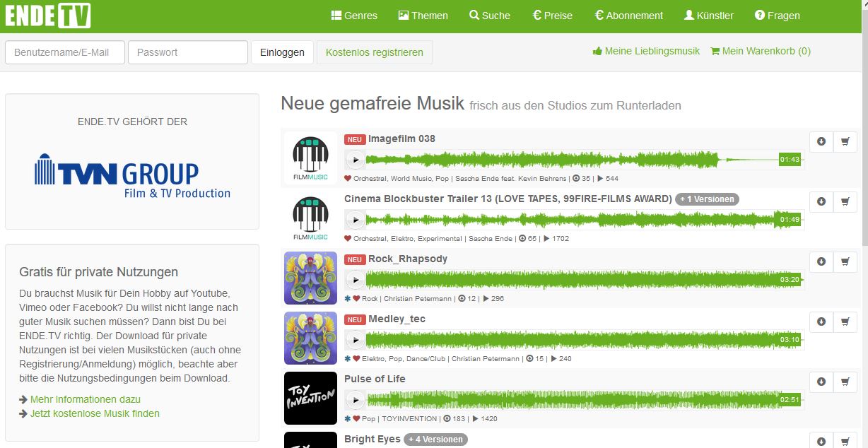Open 'Cinema Blockbuster Trailer 13' track title
This screenshot has width=868, height=448.
(x=508, y=199)
